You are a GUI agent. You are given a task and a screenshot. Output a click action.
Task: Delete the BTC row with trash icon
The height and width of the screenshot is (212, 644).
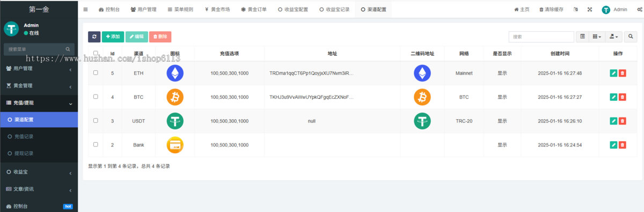click(x=623, y=97)
